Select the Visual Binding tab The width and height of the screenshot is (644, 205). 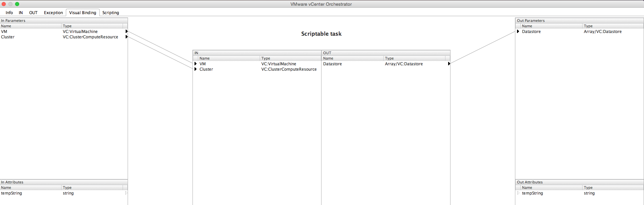(x=83, y=13)
